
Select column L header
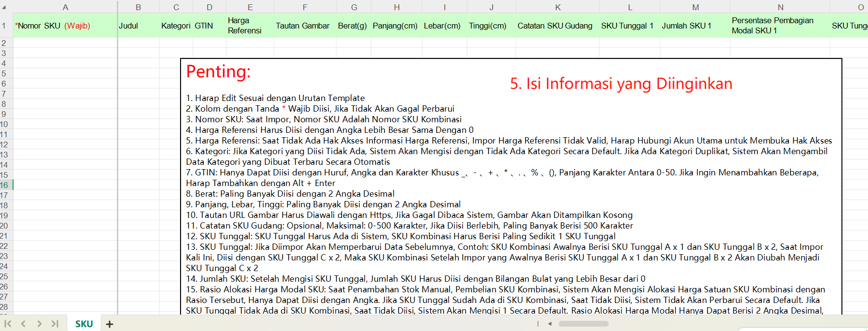[630, 7]
